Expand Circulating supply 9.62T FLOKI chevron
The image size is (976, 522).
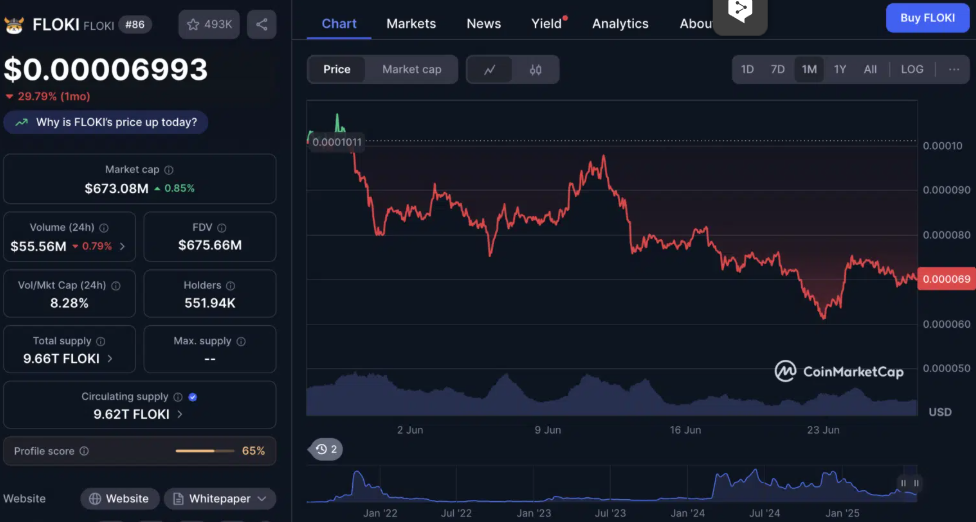tap(180, 414)
